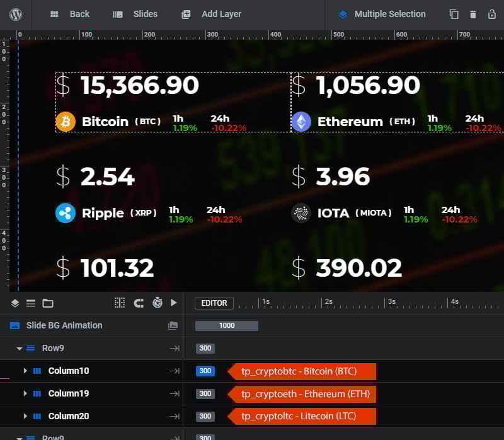Collapse the first Row9 group
The image size is (504, 440).
coord(20,349)
